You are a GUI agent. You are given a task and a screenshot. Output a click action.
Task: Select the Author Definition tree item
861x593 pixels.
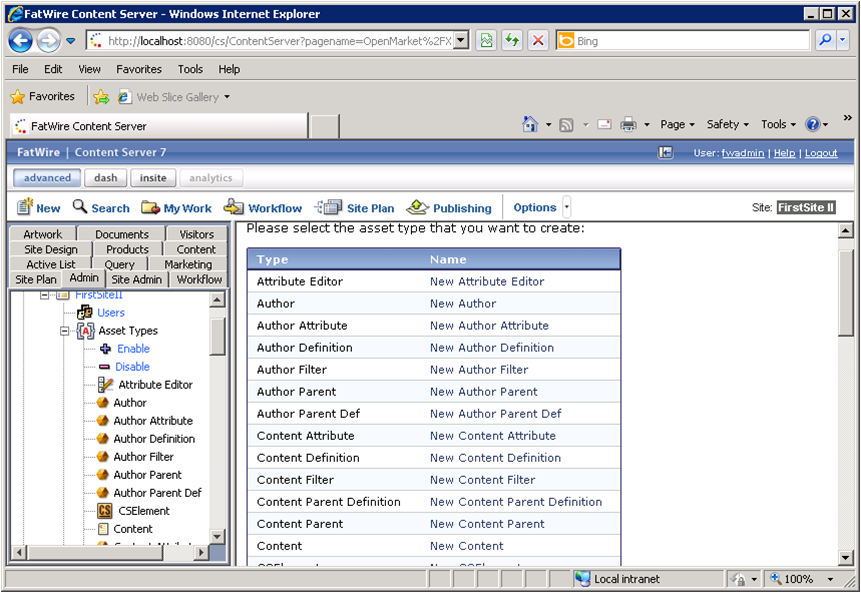tap(154, 439)
